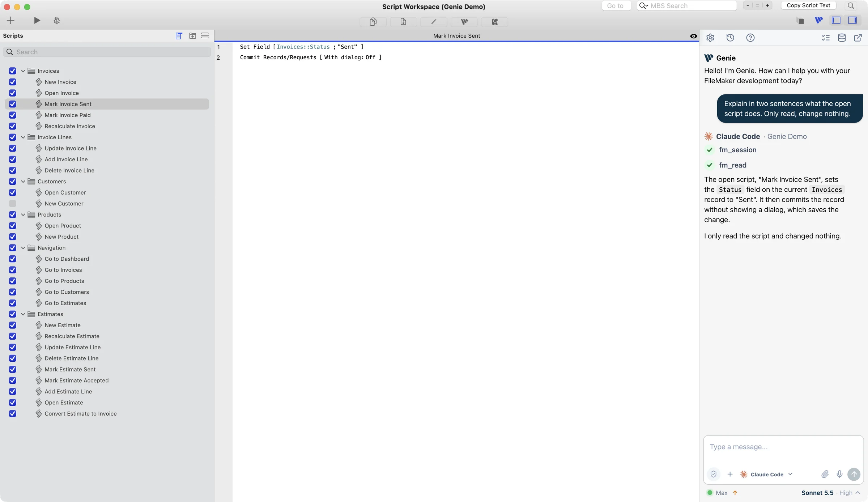
Task: Run the script with the play icon
Action: click(x=37, y=21)
